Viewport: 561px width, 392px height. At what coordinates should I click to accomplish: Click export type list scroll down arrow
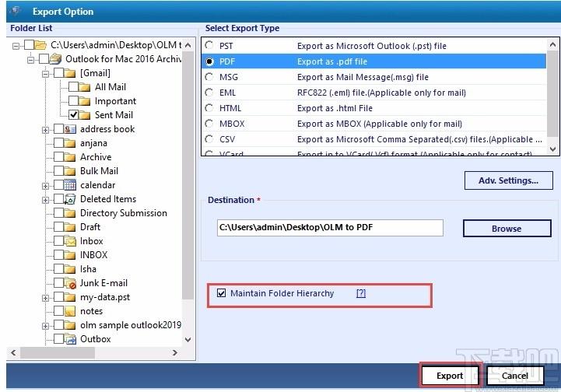pos(552,149)
